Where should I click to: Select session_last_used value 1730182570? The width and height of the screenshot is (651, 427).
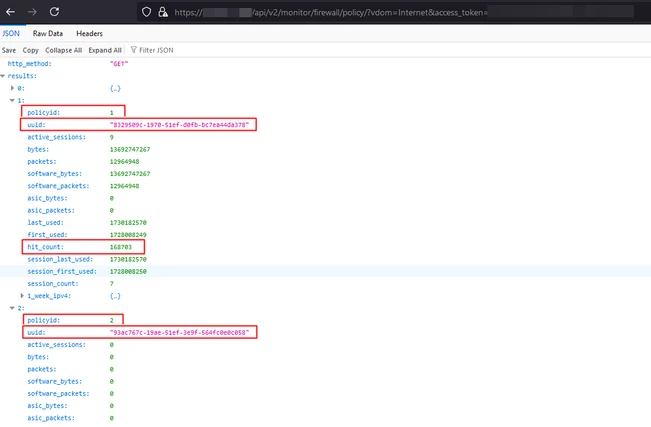click(128, 259)
